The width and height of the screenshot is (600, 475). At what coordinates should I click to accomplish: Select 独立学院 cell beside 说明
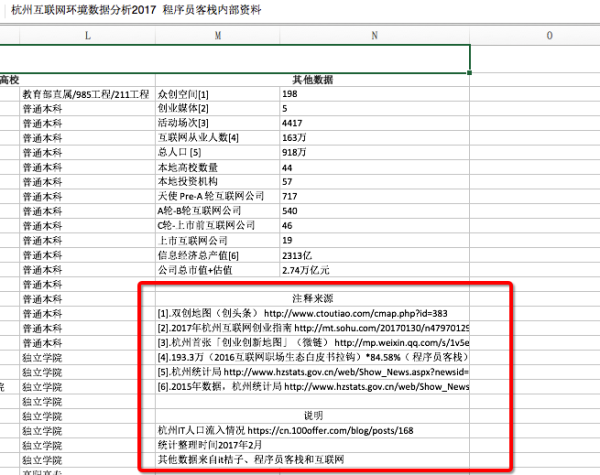click(88, 416)
